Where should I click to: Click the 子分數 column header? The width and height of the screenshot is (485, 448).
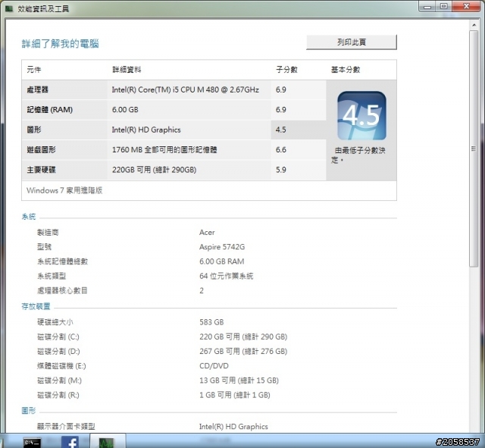[x=286, y=70]
